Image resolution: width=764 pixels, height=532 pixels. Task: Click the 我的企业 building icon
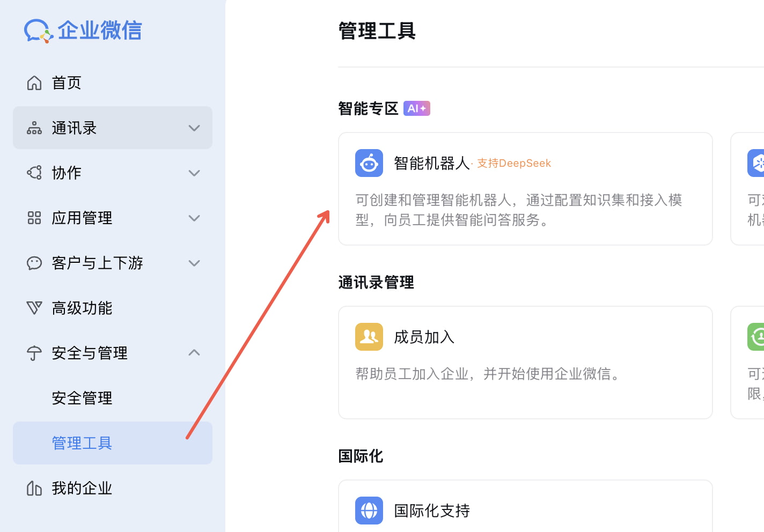click(34, 488)
